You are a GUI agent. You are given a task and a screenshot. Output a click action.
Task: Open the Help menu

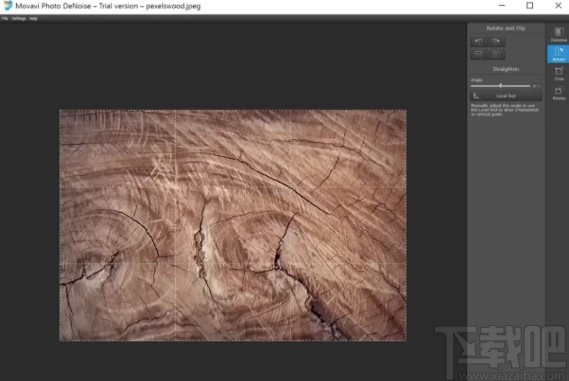click(x=33, y=19)
